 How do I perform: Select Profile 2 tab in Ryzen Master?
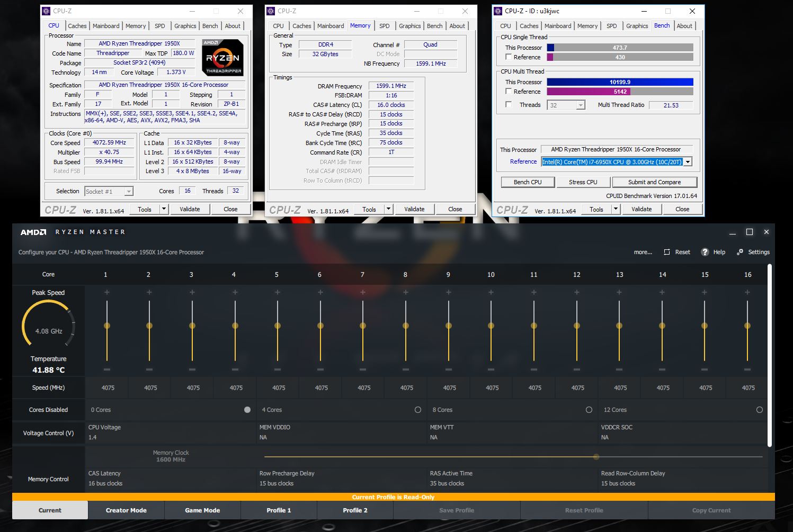[x=355, y=510]
